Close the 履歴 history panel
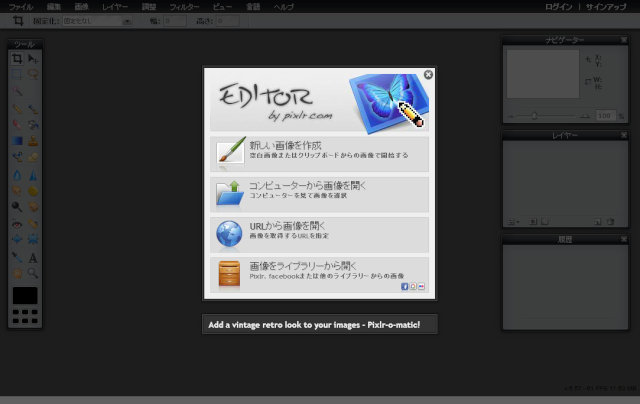640x404 pixels. [x=624, y=239]
